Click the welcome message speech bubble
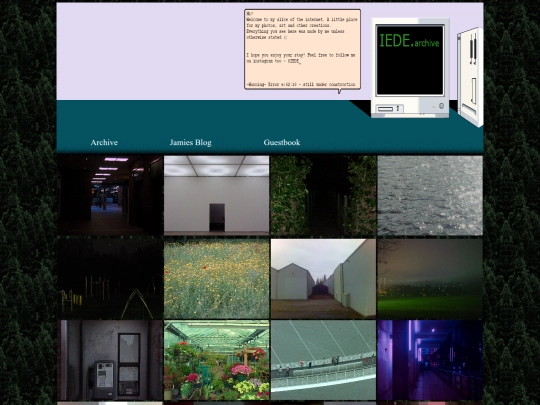Image resolution: width=540 pixels, height=405 pixels. (302, 50)
